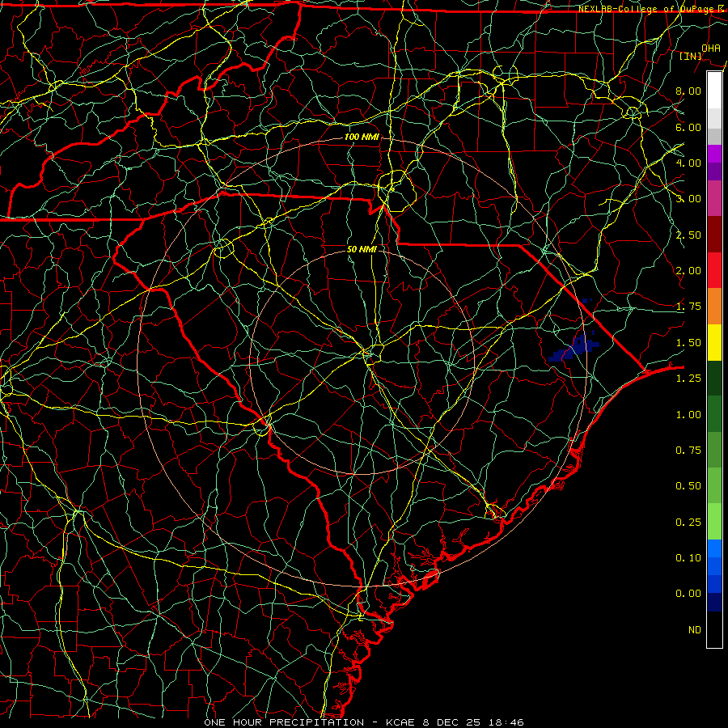Click the KCAE radar site identifier

(x=401, y=722)
